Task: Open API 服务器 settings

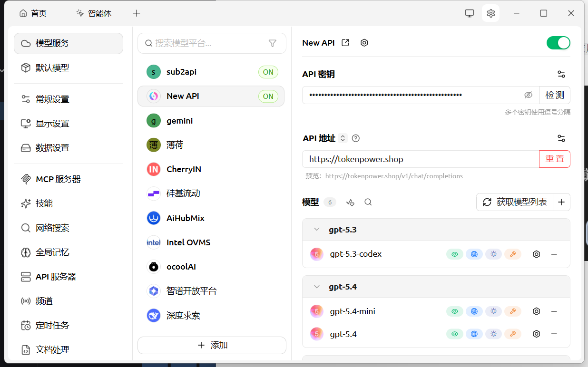Action: [69, 277]
